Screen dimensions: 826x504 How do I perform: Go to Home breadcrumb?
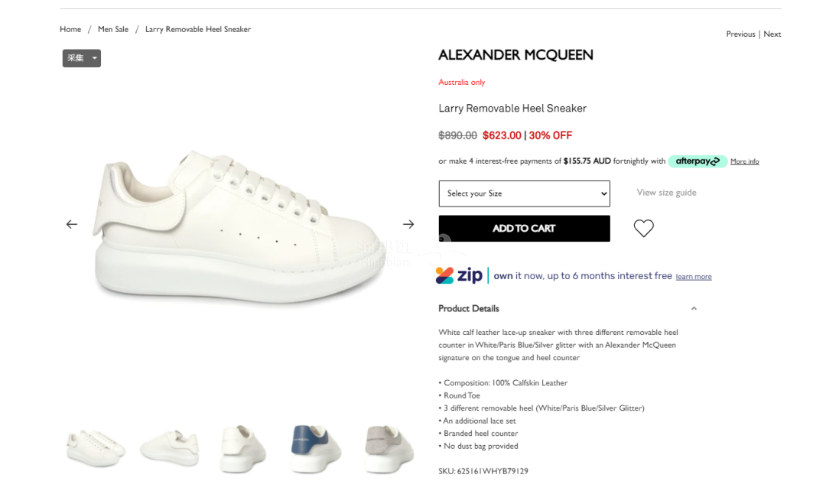click(70, 30)
